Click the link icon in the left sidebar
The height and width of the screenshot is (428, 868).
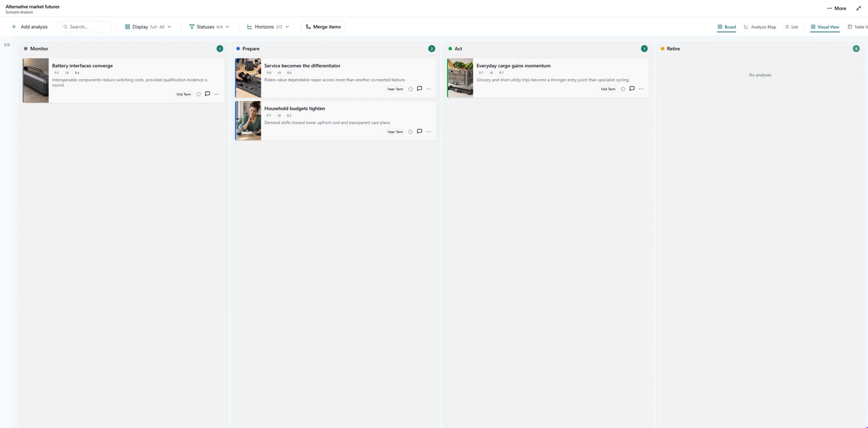click(7, 45)
